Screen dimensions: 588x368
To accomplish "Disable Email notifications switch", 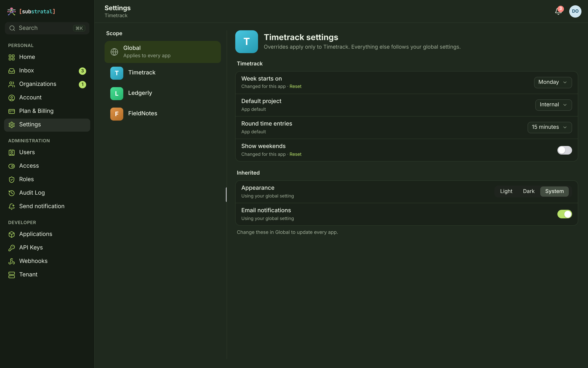I will point(565,214).
